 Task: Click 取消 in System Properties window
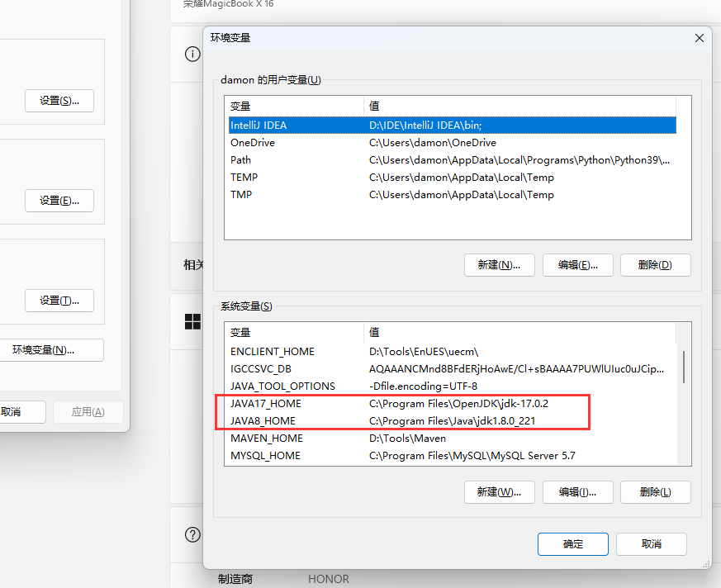pyautogui.click(x=22, y=412)
